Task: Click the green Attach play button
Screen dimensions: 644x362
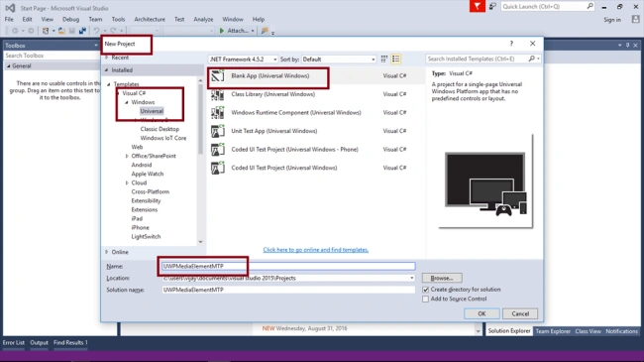Action: coord(222,31)
